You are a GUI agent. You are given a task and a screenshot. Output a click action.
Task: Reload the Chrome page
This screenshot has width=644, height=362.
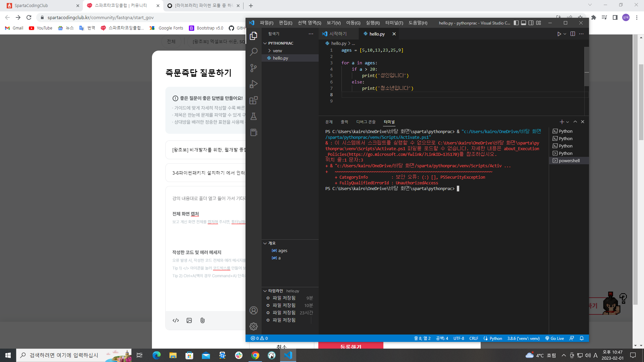pos(29,17)
